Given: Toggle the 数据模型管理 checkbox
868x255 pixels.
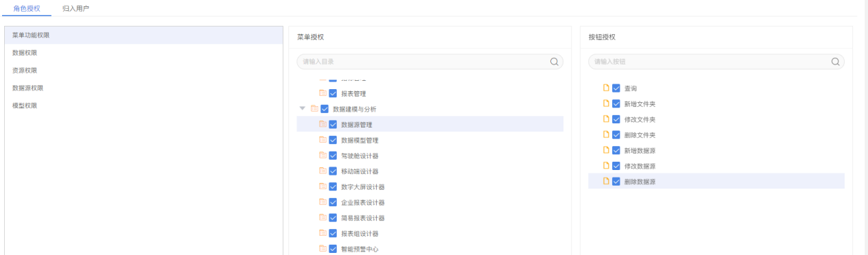Looking at the screenshot, I should (333, 140).
